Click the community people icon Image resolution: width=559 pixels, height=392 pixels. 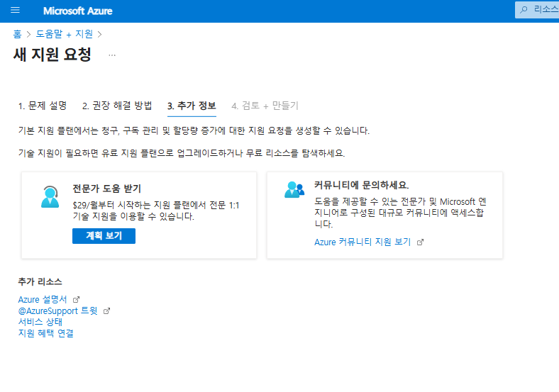click(x=294, y=189)
